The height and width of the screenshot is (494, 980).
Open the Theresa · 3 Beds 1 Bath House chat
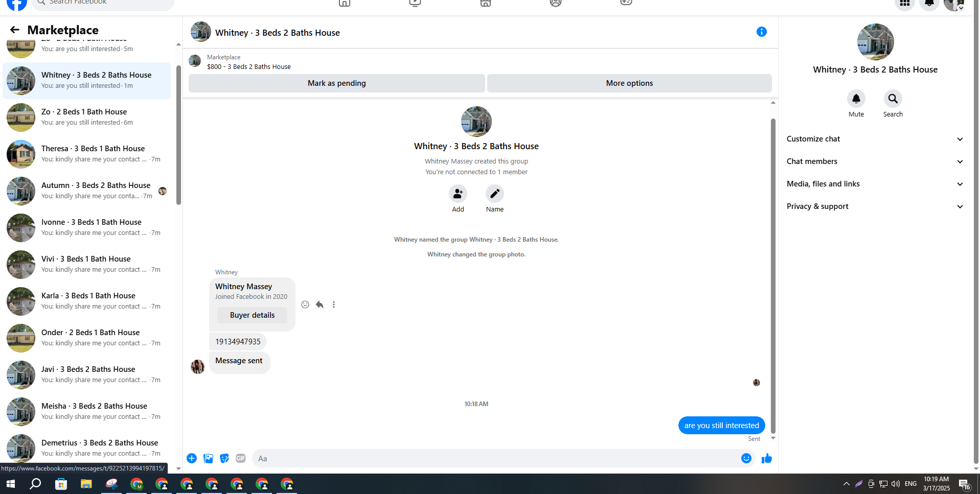(x=87, y=154)
